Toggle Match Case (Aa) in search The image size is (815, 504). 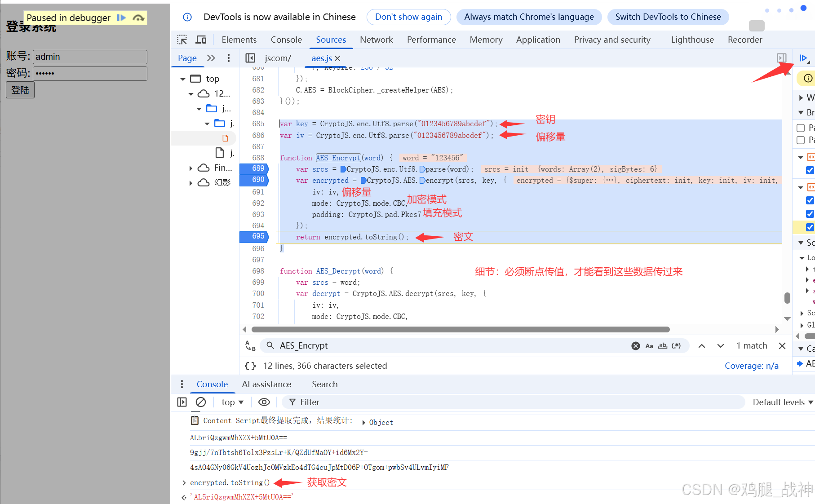coord(649,345)
